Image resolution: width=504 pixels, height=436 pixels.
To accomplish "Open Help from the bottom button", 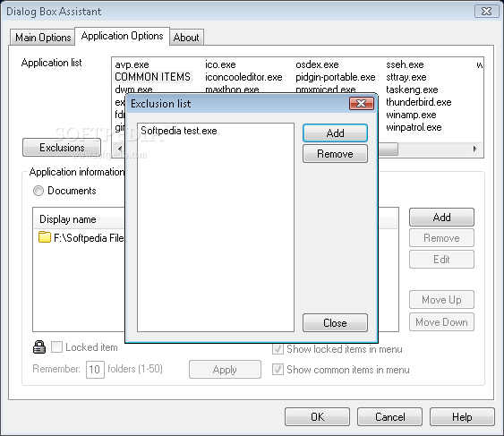I will click(462, 417).
